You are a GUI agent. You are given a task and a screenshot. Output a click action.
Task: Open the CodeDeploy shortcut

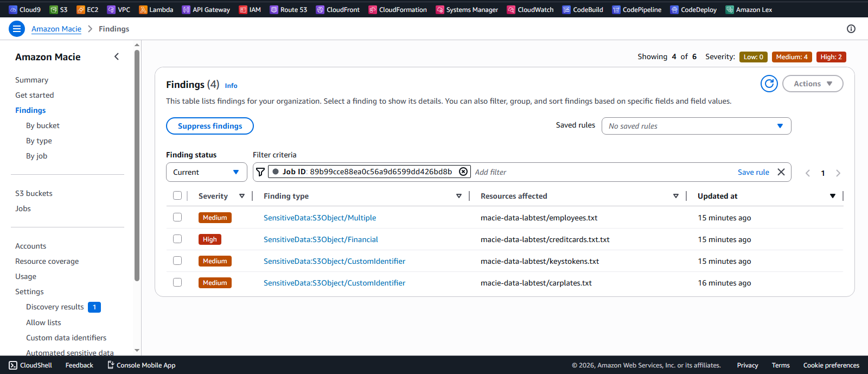pyautogui.click(x=693, y=9)
